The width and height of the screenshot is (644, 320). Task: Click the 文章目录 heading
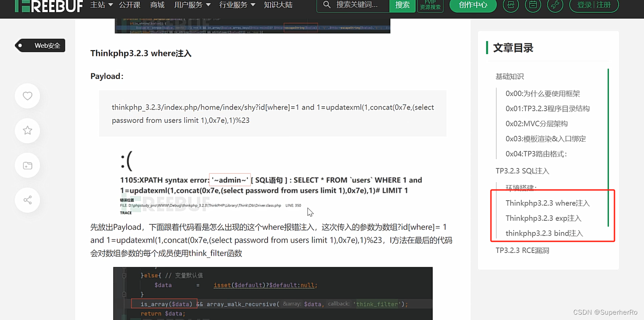point(513,48)
